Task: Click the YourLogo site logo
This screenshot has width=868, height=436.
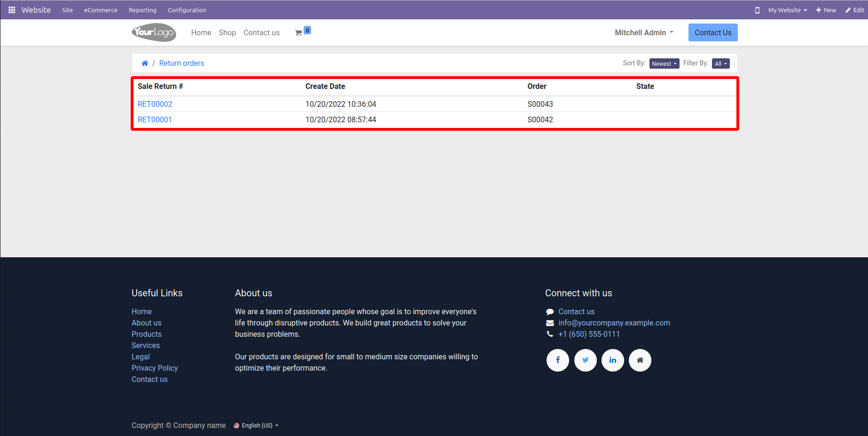Action: pos(154,32)
